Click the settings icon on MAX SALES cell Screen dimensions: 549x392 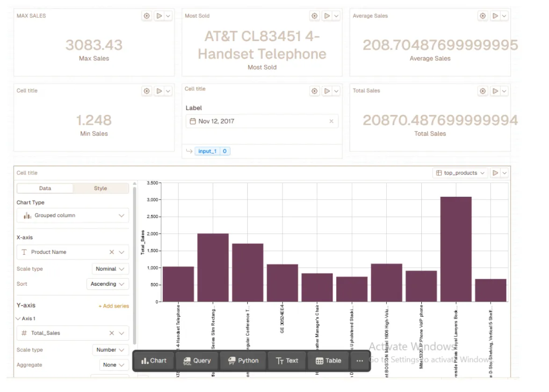147,16
